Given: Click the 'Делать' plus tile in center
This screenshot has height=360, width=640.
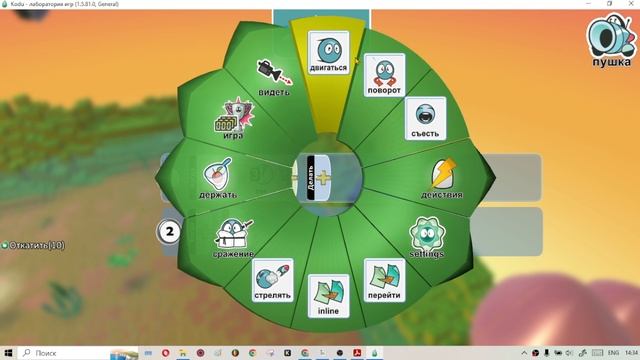Looking at the screenshot, I should 319,178.
